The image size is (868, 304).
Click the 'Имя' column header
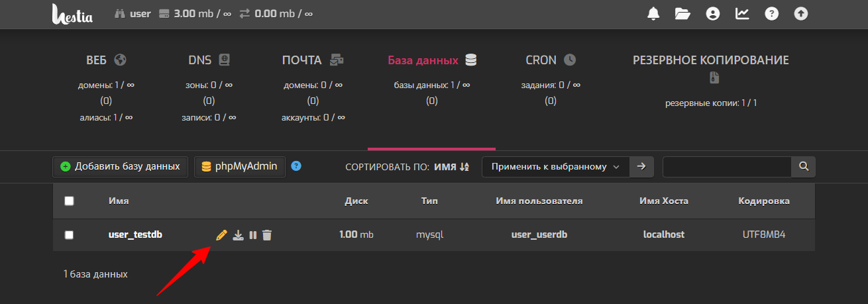[119, 201]
